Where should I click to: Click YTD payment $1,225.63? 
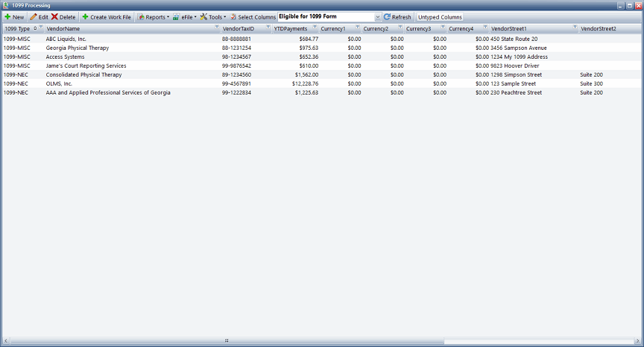307,92
